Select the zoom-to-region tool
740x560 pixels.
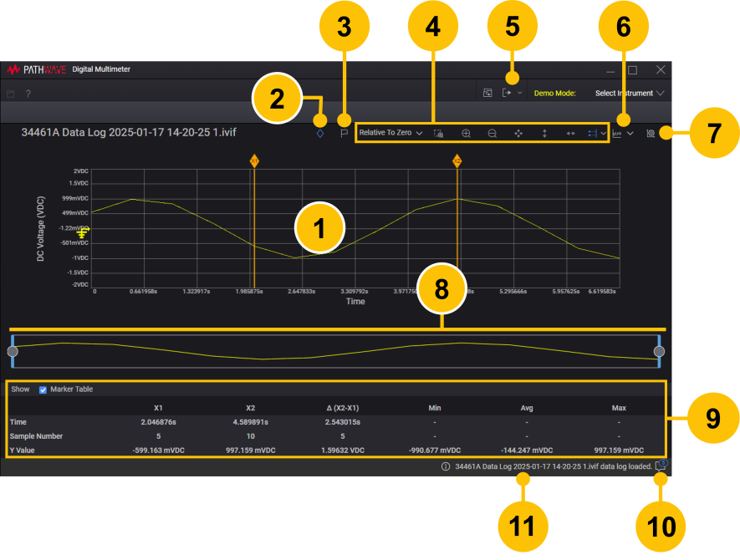[438, 134]
